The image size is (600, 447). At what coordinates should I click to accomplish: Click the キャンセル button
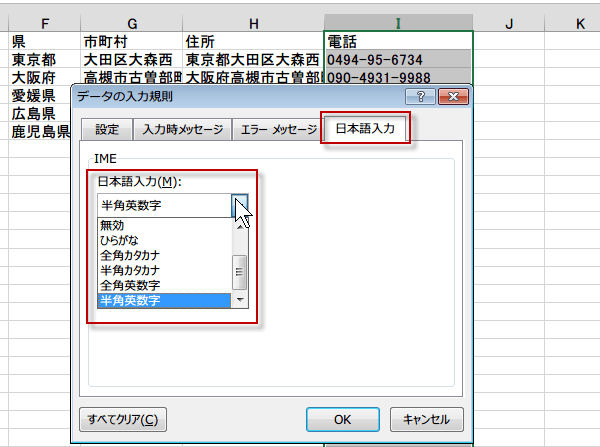tap(427, 419)
